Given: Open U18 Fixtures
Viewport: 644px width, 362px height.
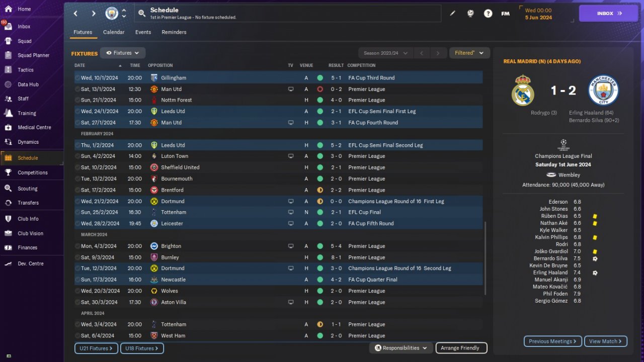Looking at the screenshot, I should coord(142,348).
